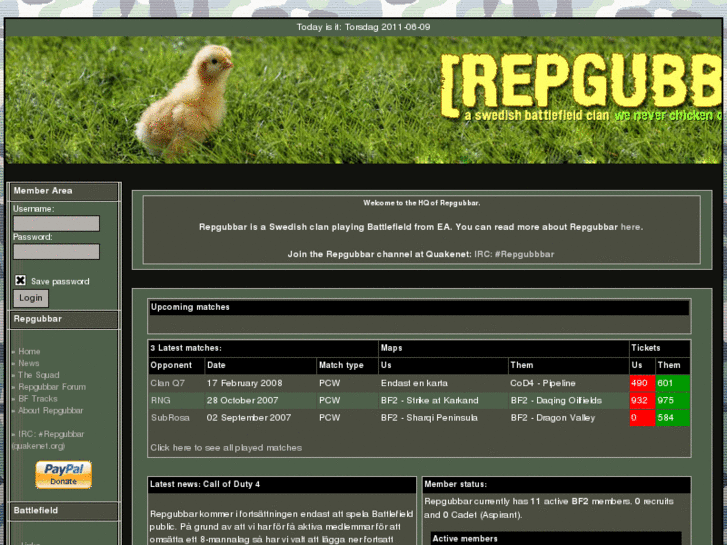Click 'Endast en karta' map cell
The image size is (727, 545).
pyautogui.click(x=414, y=383)
